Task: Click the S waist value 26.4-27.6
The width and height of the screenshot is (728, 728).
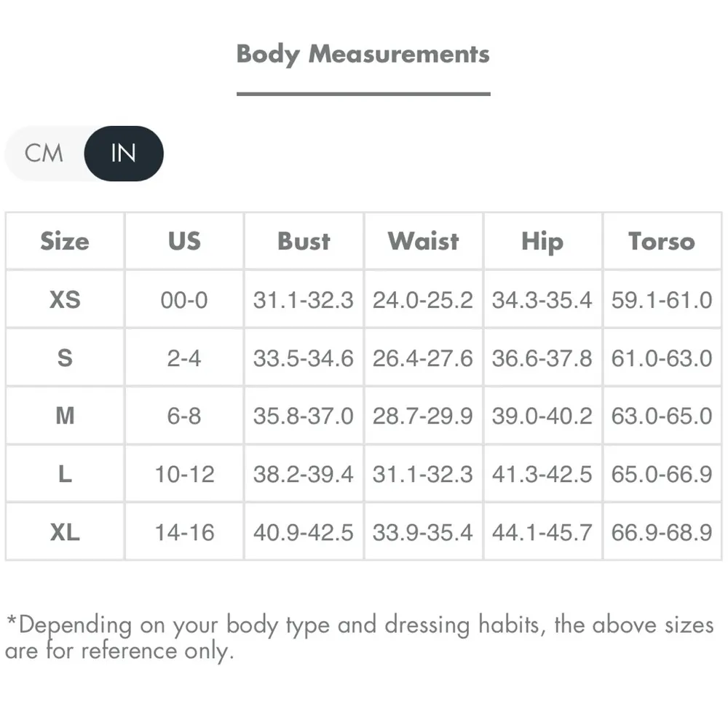Action: click(x=423, y=357)
